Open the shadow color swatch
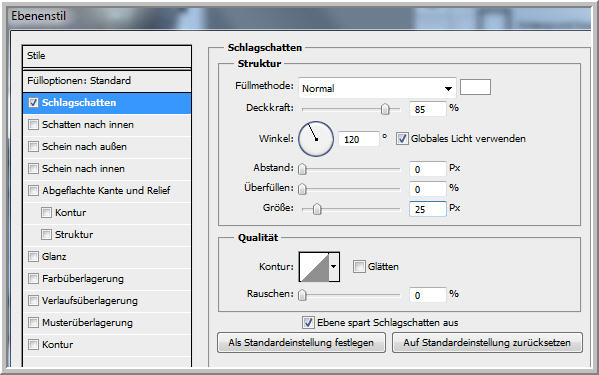The height and width of the screenshot is (375, 599). click(x=475, y=87)
